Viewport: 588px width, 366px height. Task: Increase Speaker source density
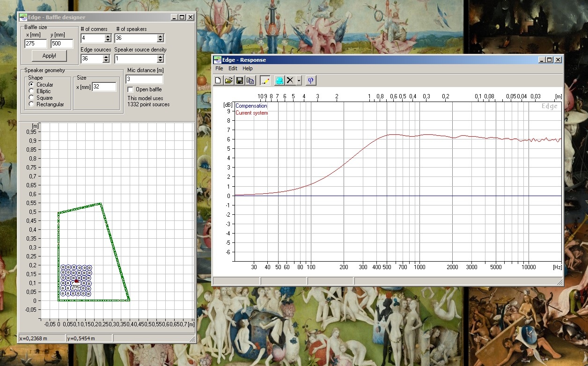(161, 57)
